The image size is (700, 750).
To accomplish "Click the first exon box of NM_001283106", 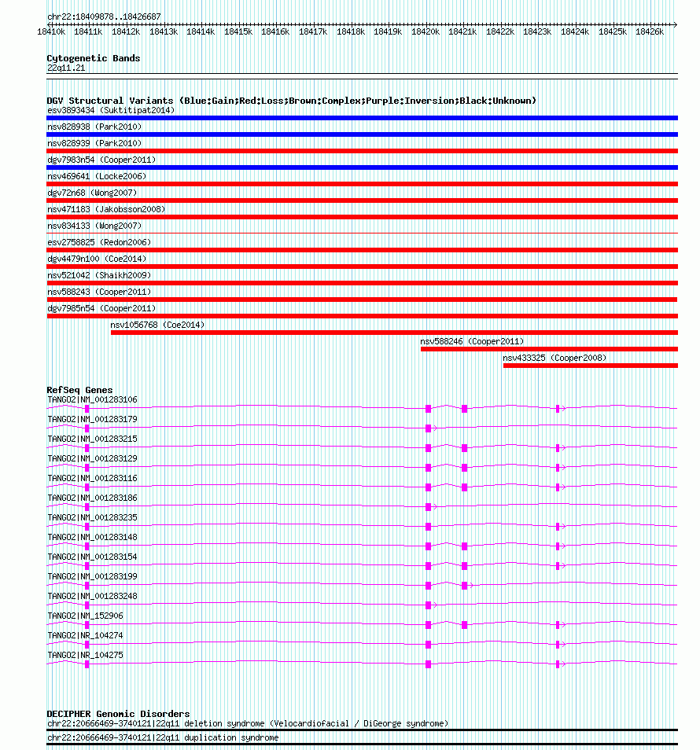I will (x=87, y=409).
